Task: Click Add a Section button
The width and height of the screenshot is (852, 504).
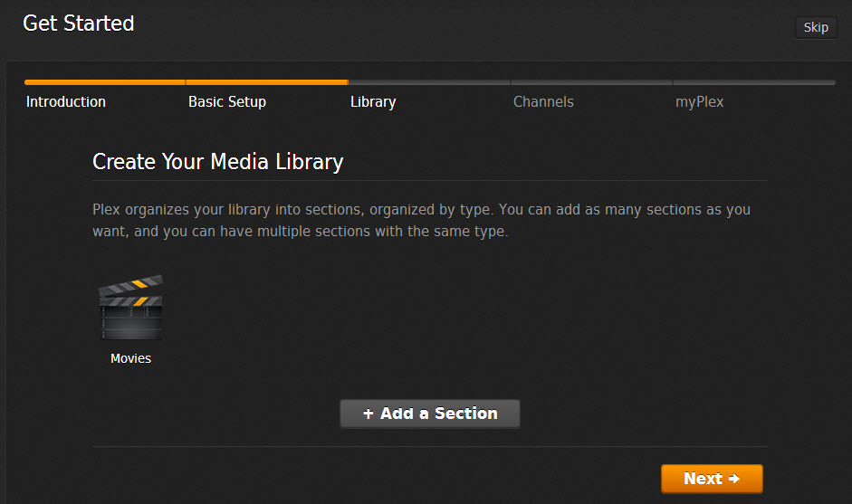Action: 430,414
